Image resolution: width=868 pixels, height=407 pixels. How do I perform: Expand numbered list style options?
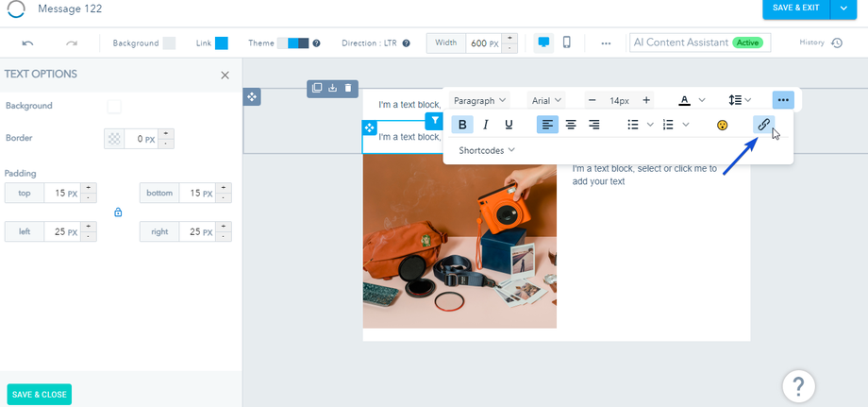point(686,125)
